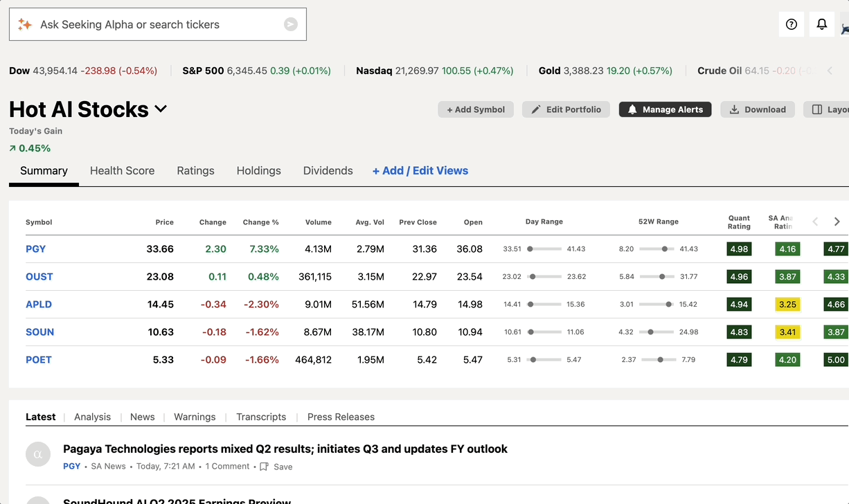The width and height of the screenshot is (849, 504).
Task: Click the S&P 500 index ticker
Action: coord(257,71)
